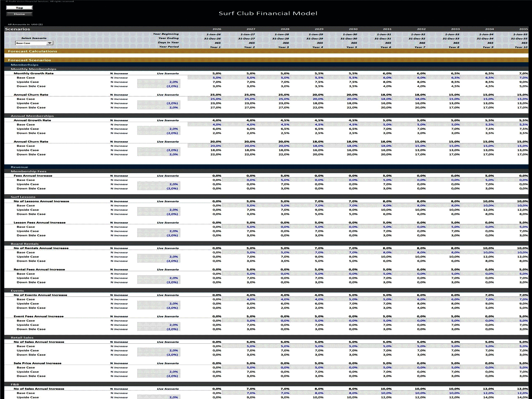Select the No of Events Annual Increase label

(40, 295)
